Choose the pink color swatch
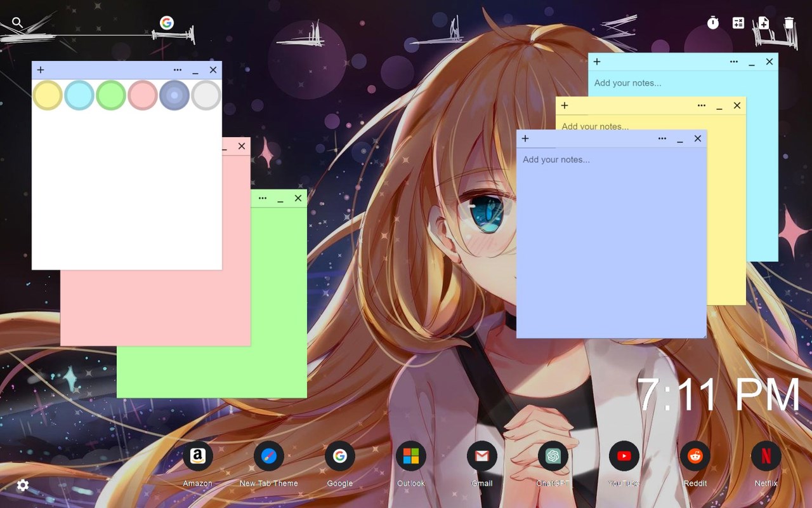Viewport: 812px width, 508px height. point(143,95)
